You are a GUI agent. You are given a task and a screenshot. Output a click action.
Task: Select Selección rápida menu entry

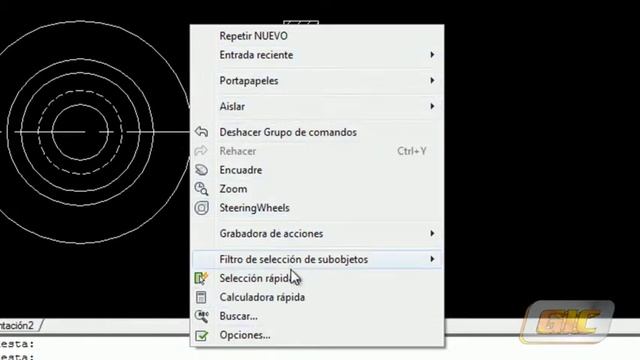pyautogui.click(x=317, y=278)
